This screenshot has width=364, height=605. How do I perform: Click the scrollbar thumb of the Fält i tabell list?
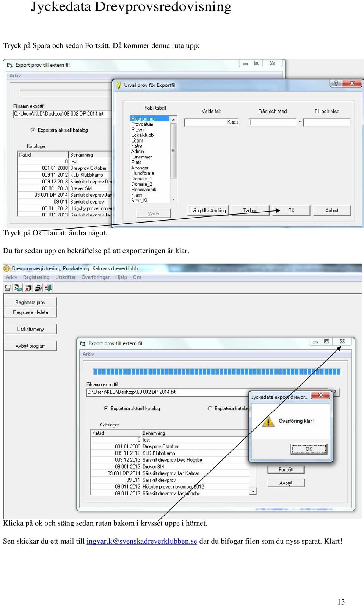[x=173, y=150]
